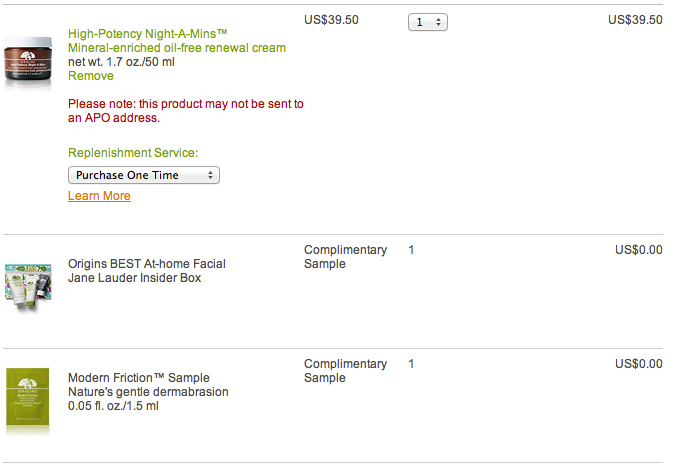Click the Learn More replenishment link
The image size is (675, 466).
(99, 196)
